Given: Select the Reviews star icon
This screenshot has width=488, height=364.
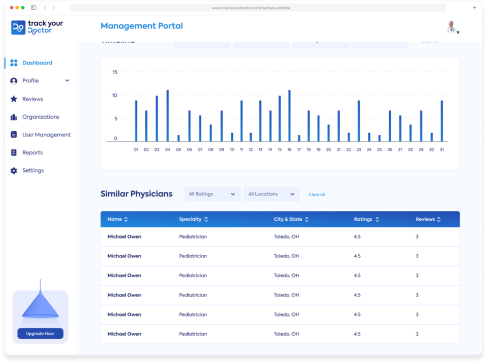Looking at the screenshot, I should pos(14,99).
